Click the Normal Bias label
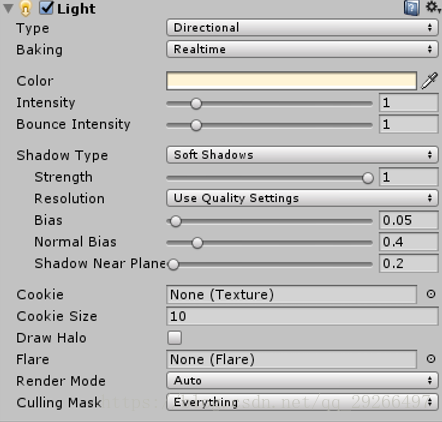 [x=75, y=242]
